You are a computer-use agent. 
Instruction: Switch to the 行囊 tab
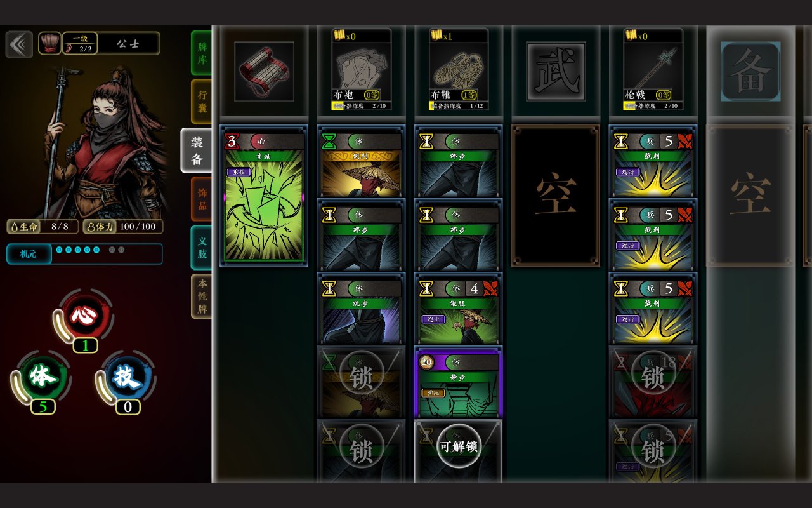[x=202, y=102]
